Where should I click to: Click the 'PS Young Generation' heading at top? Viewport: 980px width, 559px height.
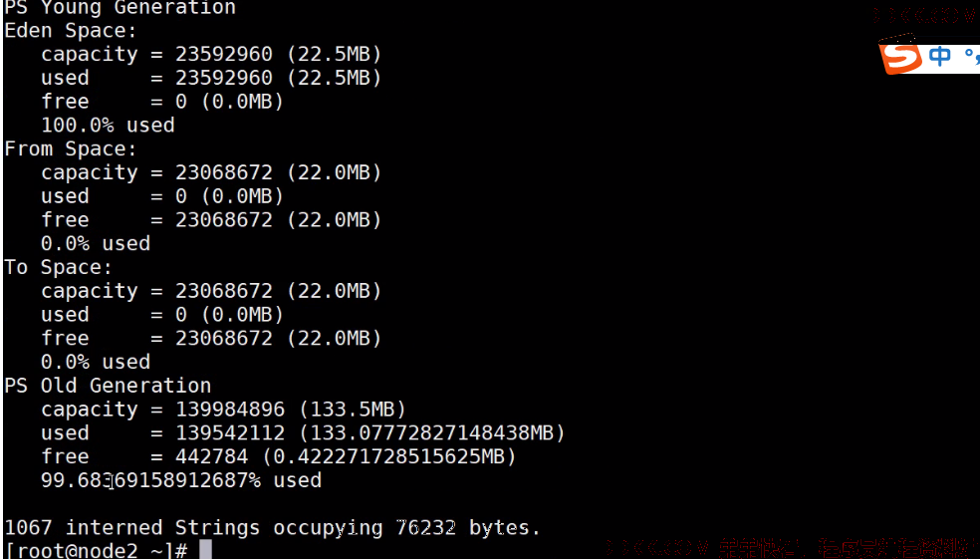coord(120,8)
